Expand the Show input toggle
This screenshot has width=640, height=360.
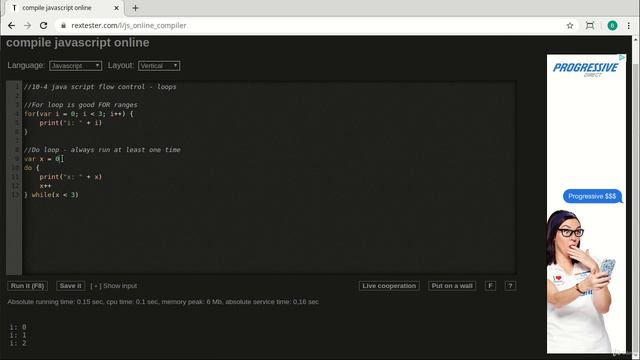click(114, 286)
